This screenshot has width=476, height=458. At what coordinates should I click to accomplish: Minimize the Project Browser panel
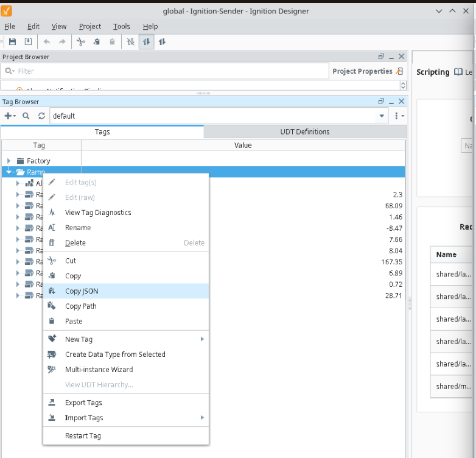coord(391,57)
